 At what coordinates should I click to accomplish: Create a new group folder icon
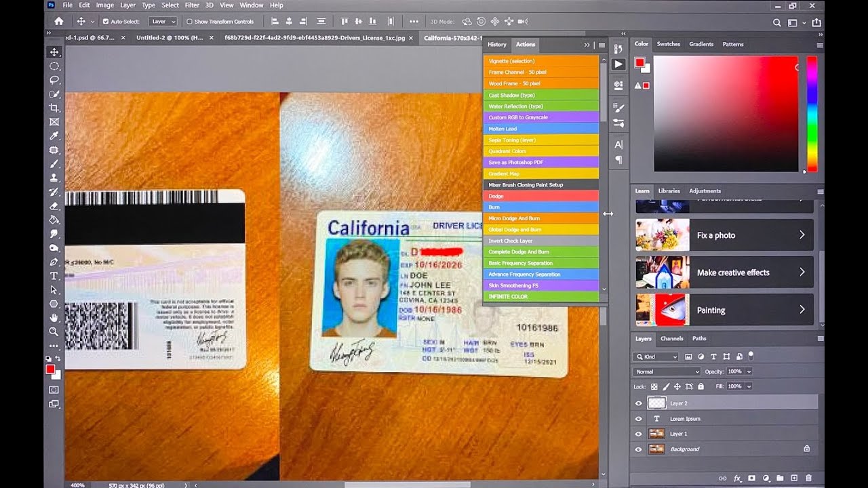tap(780, 479)
